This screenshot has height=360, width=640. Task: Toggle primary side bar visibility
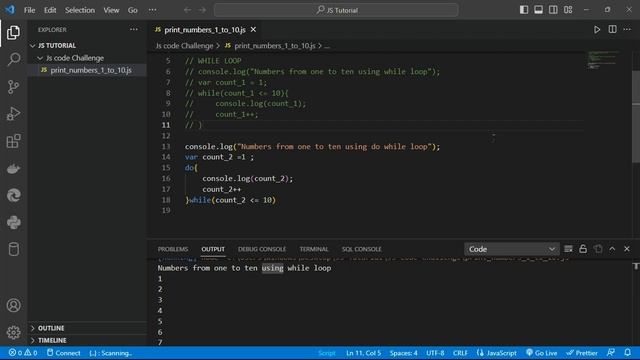pyautogui.click(x=524, y=10)
